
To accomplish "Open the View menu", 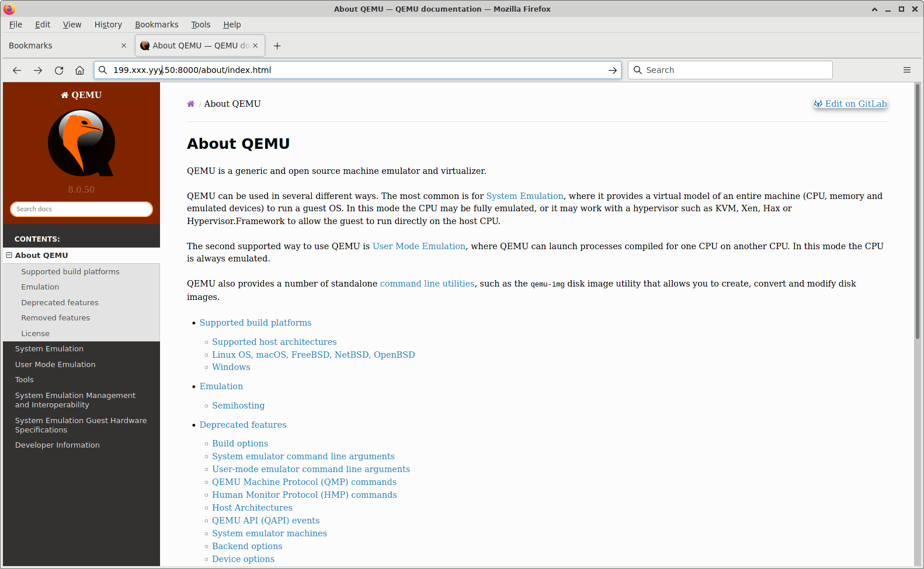I will click(72, 25).
